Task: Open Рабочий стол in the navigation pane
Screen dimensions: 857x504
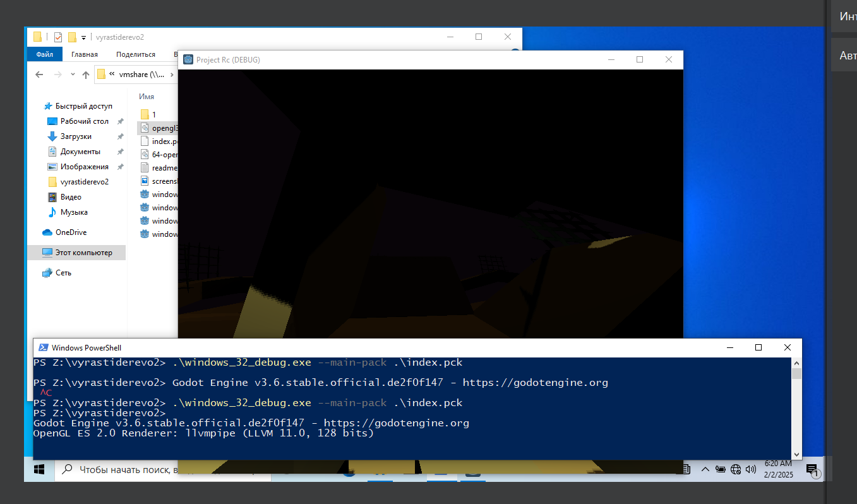Action: coord(85,121)
